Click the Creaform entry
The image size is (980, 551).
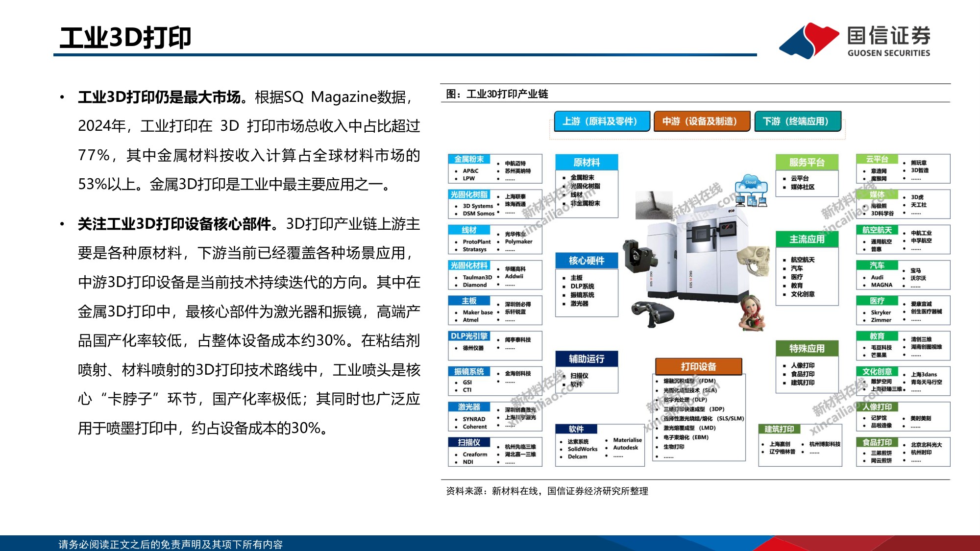[x=475, y=455]
